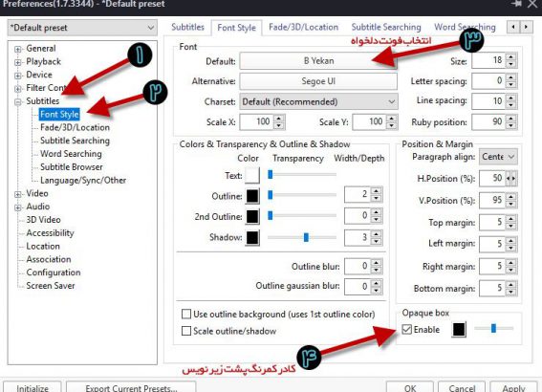Toggle Scale outline/shadow checkbox

pos(186,331)
